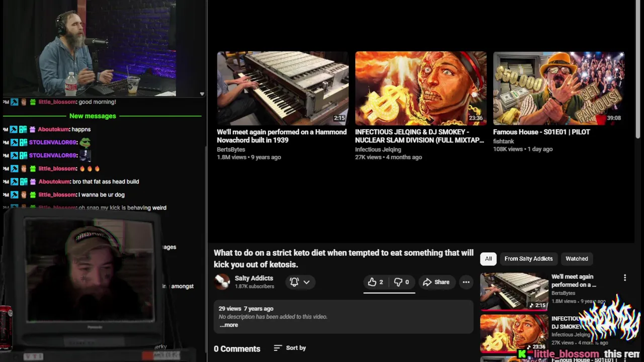Open the video's more actions menu
The height and width of the screenshot is (362, 644).
466,282
